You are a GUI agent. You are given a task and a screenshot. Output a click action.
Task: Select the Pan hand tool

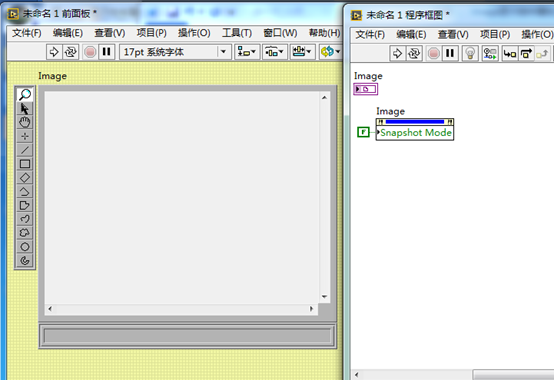(x=25, y=122)
